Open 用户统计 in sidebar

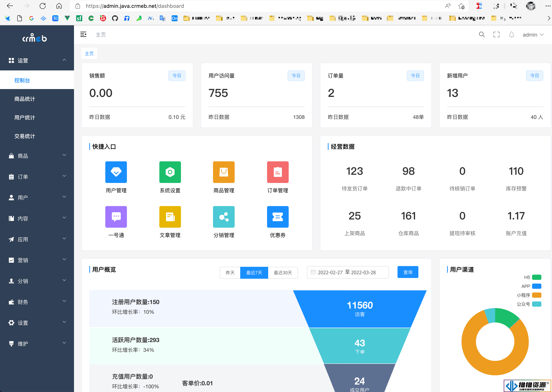coord(37,117)
